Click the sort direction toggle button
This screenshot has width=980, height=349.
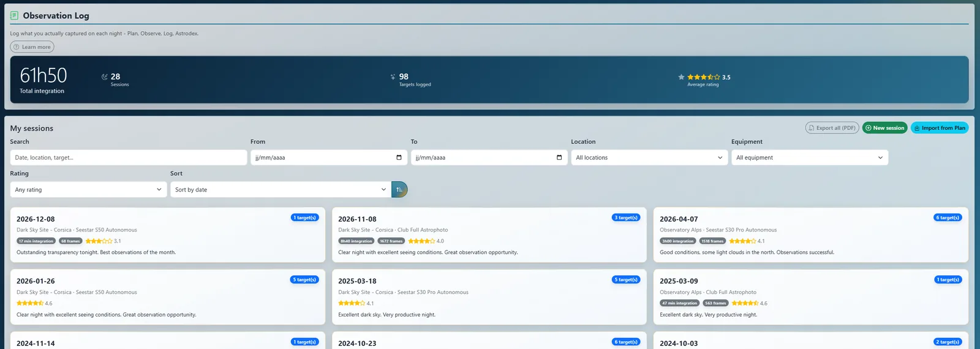[399, 190]
